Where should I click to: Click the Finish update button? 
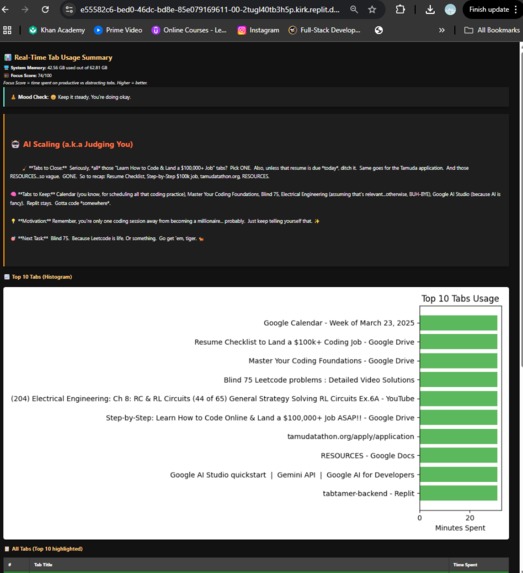pyautogui.click(x=489, y=10)
